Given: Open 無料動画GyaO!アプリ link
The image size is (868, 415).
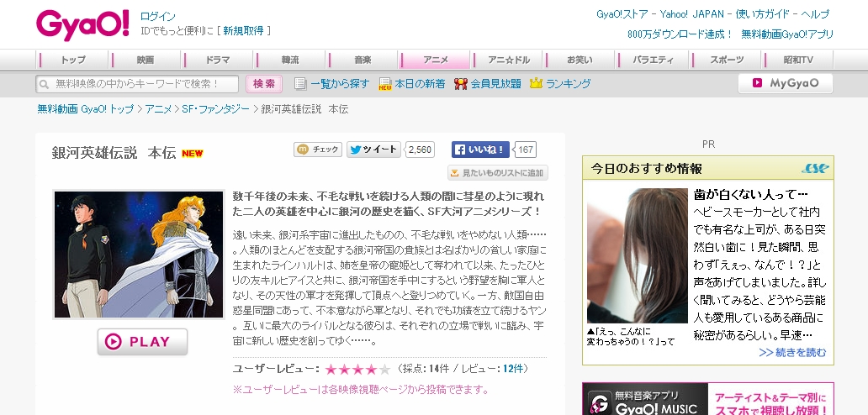Looking at the screenshot, I should (786, 34).
